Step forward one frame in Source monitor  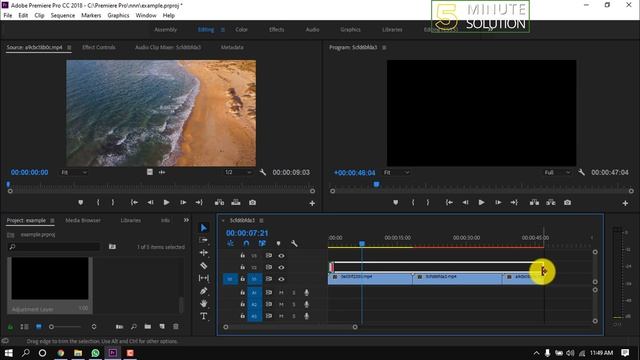tap(183, 202)
